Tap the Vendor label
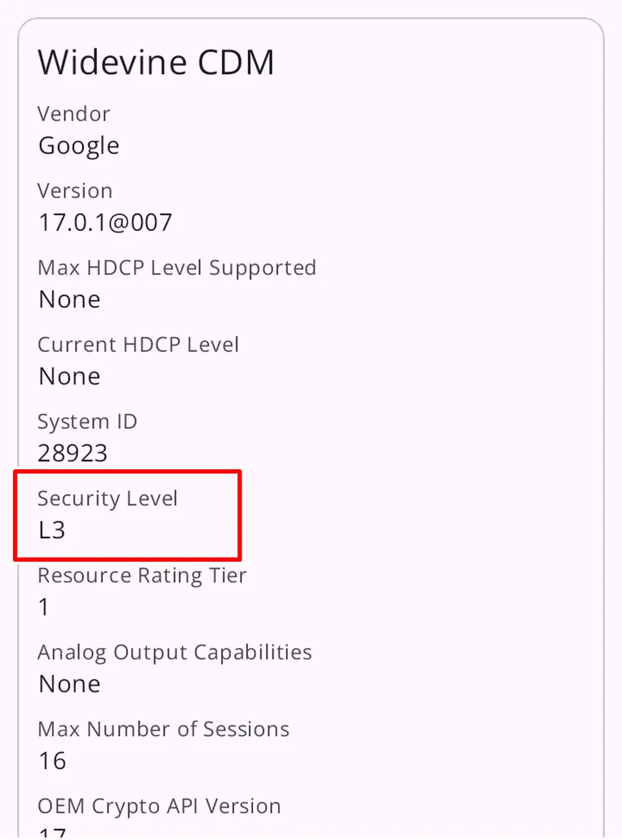The width and height of the screenshot is (622, 840). [73, 114]
